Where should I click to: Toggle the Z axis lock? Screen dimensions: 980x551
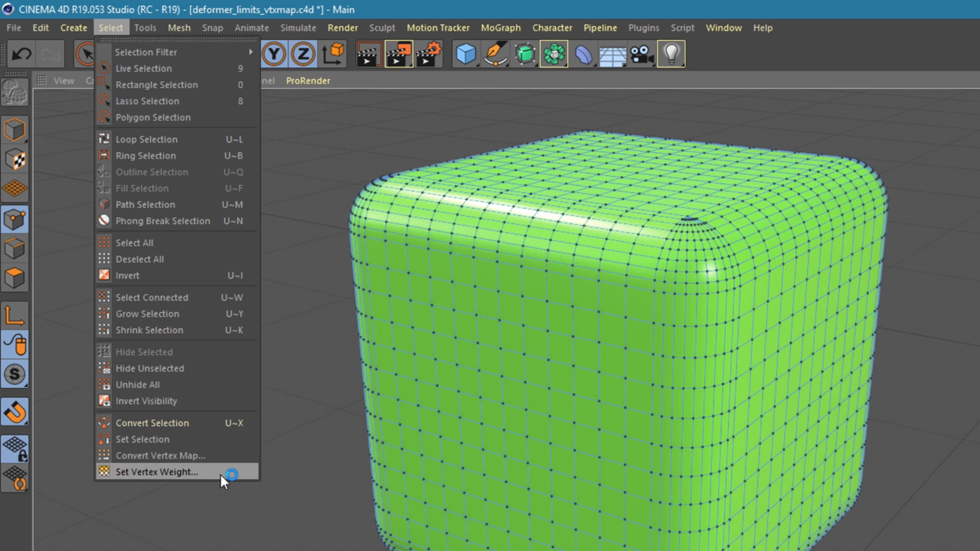(303, 54)
